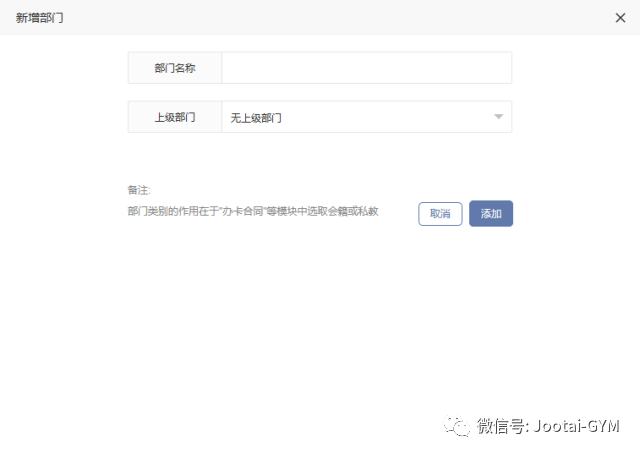Click the 部门名称 label

point(175,68)
